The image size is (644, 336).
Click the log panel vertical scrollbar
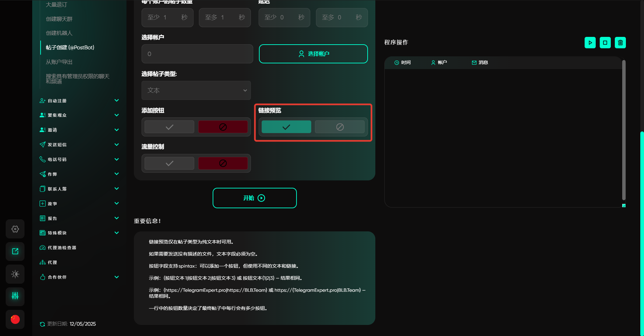pos(624,131)
